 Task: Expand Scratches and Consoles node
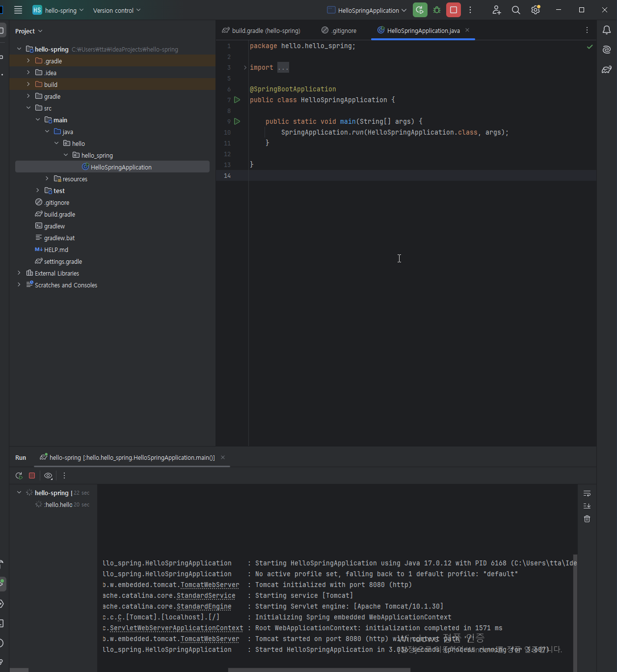(19, 285)
